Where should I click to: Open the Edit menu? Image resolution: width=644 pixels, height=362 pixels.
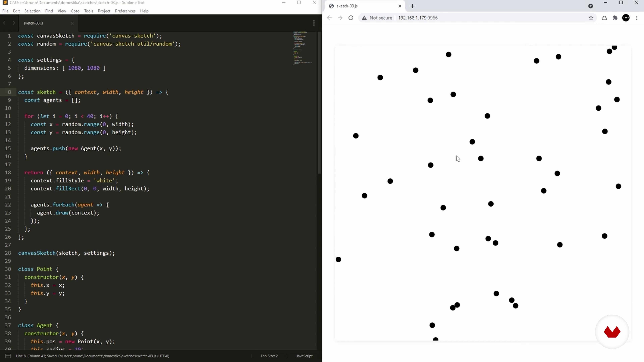[16, 11]
